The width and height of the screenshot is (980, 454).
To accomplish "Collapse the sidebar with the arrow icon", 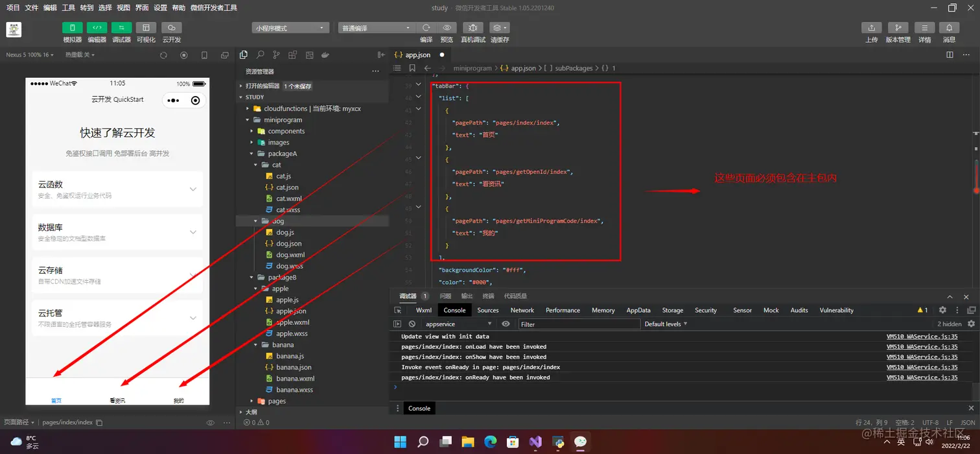I will [x=380, y=55].
